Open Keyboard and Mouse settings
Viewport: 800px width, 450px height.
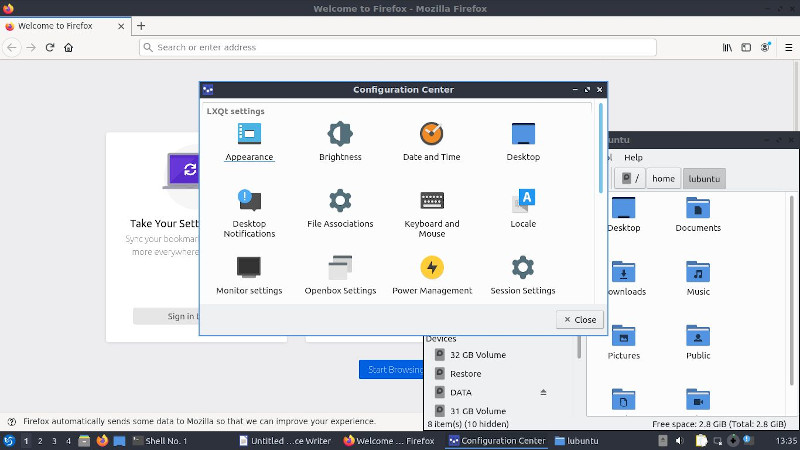tap(432, 213)
